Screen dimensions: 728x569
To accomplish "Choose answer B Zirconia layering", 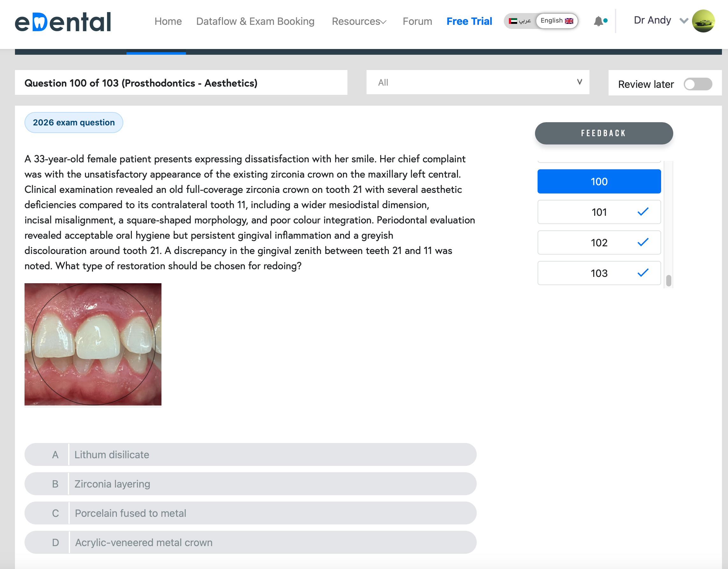I will coord(250,484).
